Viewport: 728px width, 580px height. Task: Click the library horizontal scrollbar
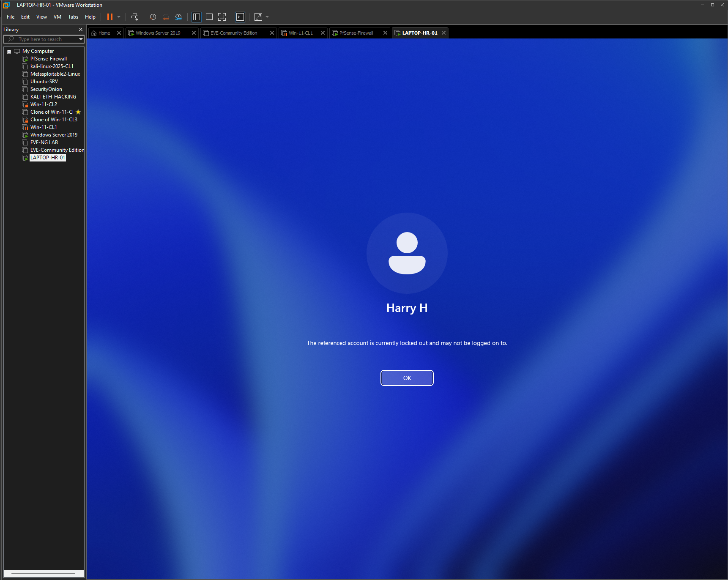(43, 574)
